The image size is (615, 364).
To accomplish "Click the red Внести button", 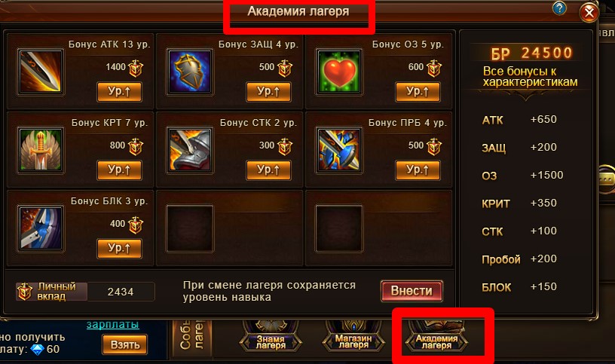I will coord(412,291).
